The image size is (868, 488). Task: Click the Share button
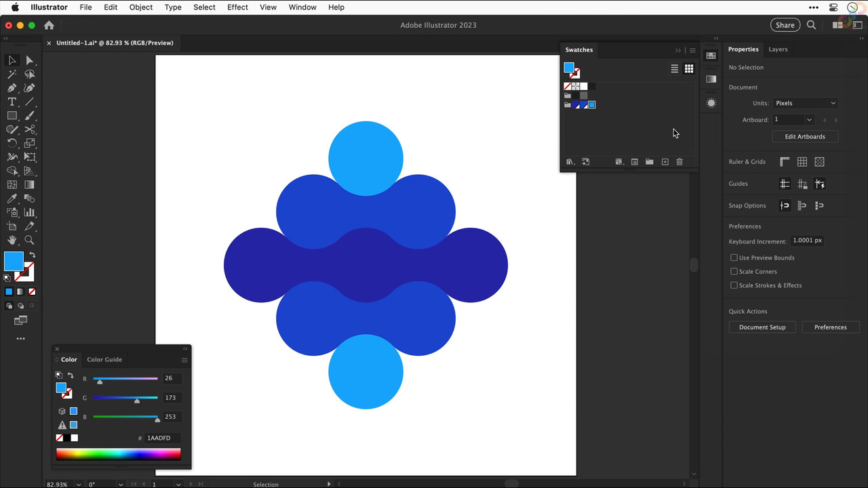(785, 25)
